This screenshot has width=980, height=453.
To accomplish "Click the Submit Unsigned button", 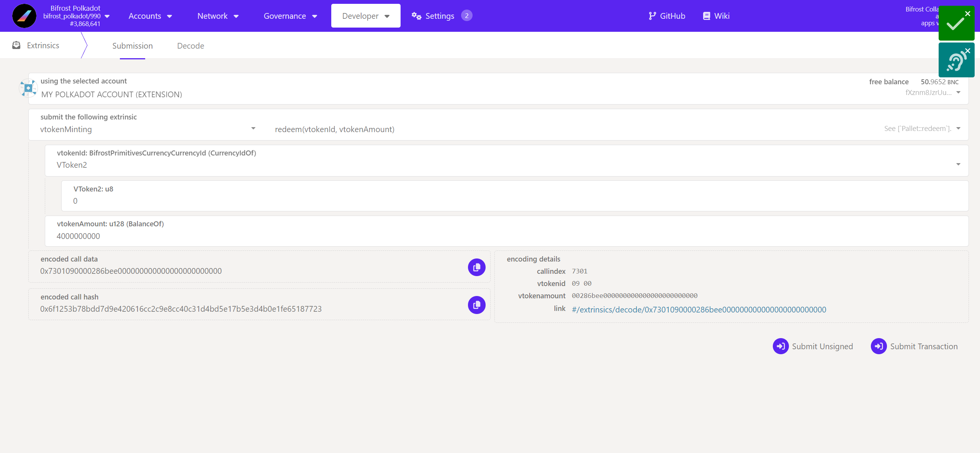I will tap(813, 347).
